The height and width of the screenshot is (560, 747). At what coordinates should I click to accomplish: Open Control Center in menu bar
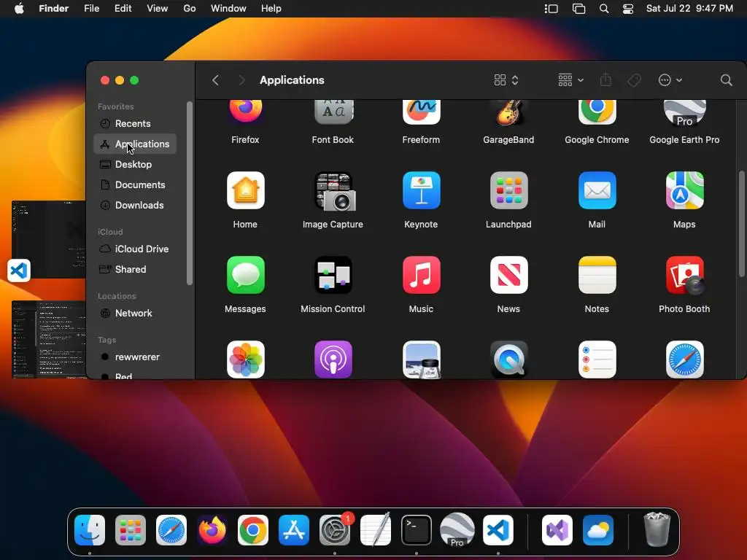[628, 9]
